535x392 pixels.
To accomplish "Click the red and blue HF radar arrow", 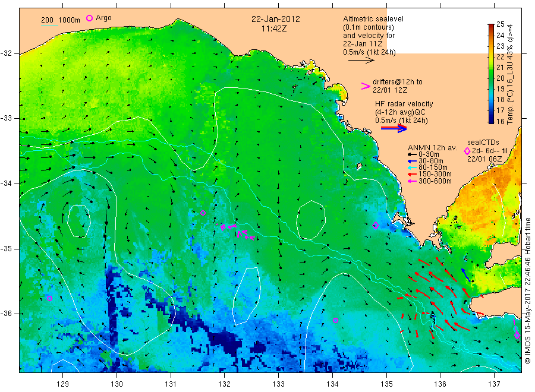I will [x=394, y=128].
